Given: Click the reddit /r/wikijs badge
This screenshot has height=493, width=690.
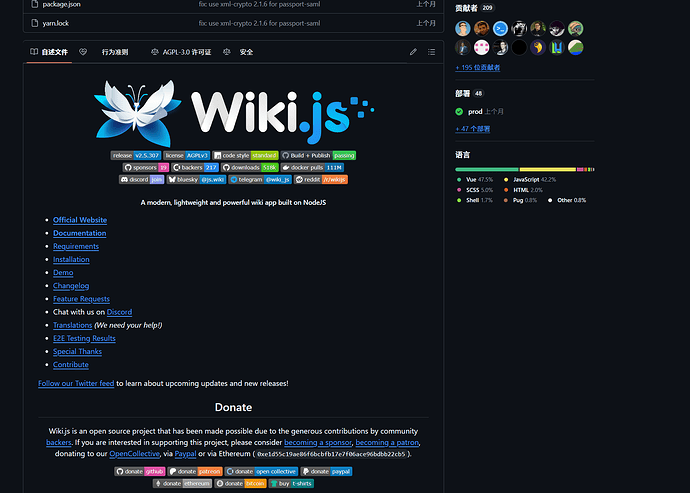Looking at the screenshot, I should pyautogui.click(x=321, y=179).
